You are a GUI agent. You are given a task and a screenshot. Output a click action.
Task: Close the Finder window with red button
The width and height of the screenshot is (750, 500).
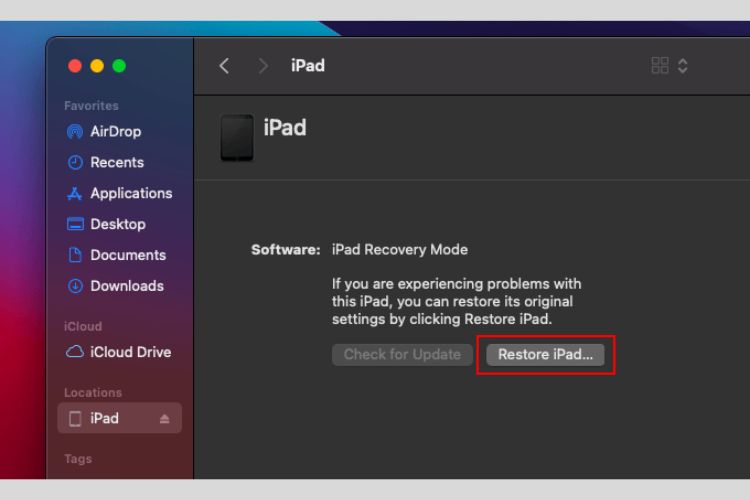75,66
